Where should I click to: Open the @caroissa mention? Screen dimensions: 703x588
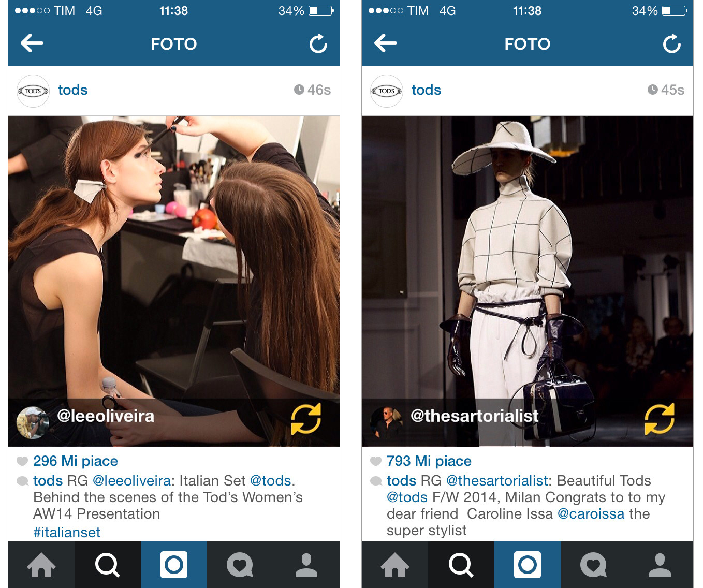(x=591, y=513)
